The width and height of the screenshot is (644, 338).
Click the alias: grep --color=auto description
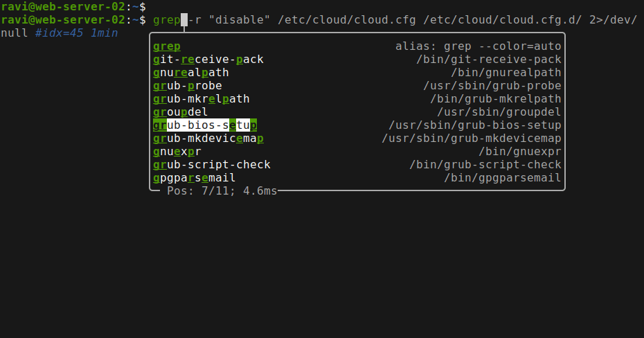(x=478, y=46)
